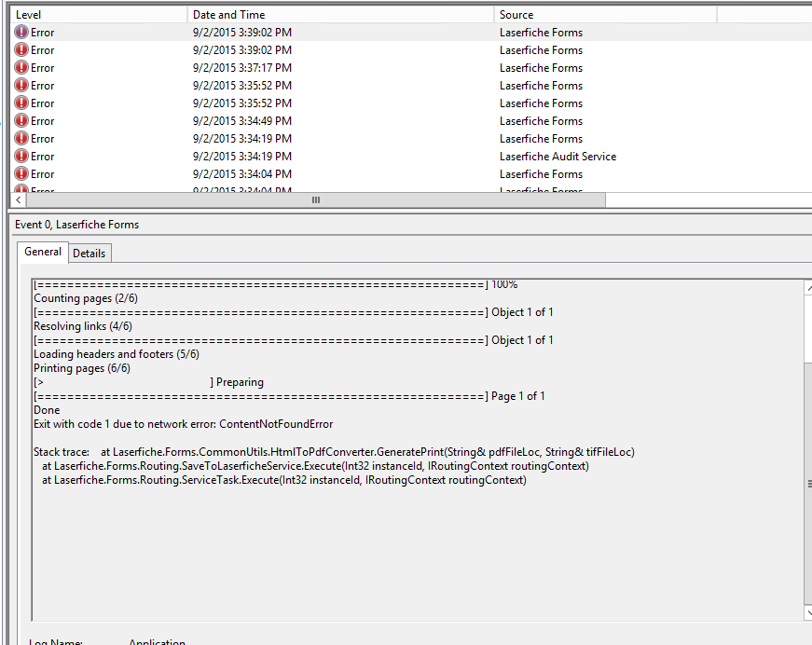Click the error icon in the 3:34:49 PM row

coord(21,120)
